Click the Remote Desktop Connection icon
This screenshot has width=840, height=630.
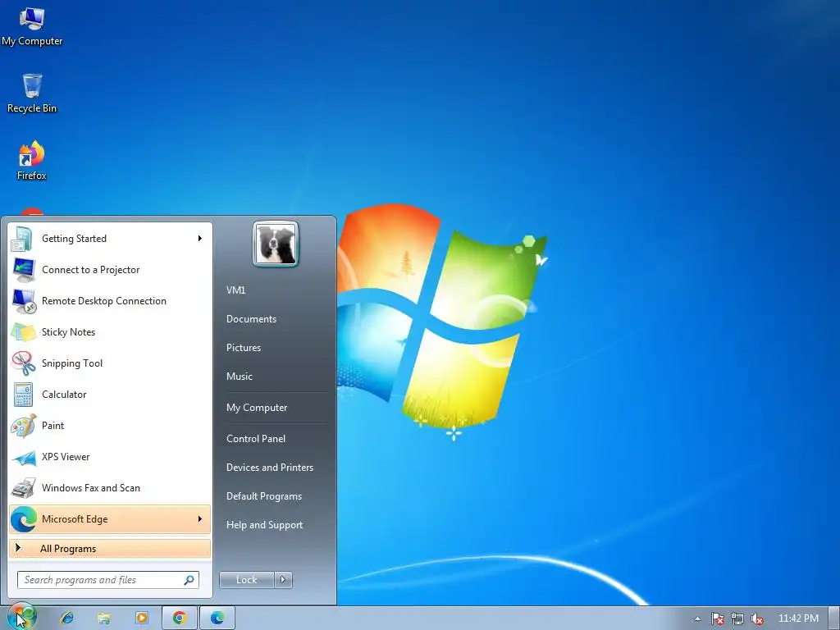pos(24,301)
